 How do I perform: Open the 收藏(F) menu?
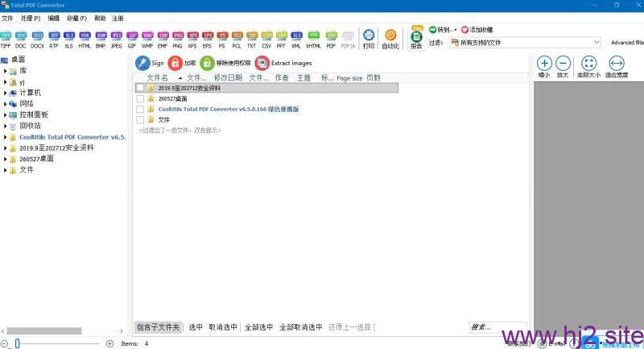pos(76,18)
